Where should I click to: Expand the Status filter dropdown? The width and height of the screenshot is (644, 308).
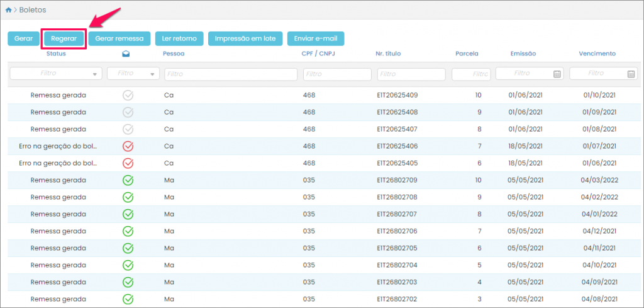95,74
